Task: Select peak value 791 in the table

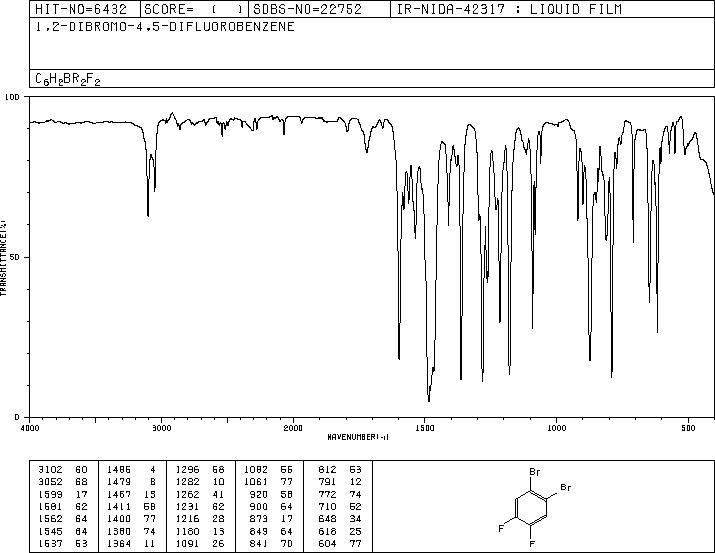Action: click(x=327, y=482)
